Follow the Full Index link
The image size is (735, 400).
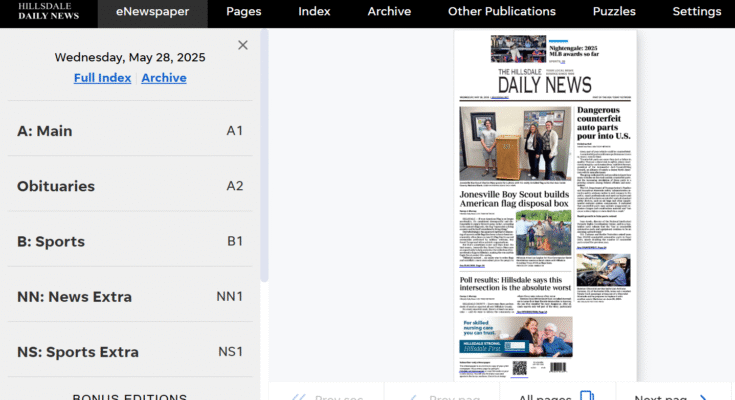pos(102,78)
